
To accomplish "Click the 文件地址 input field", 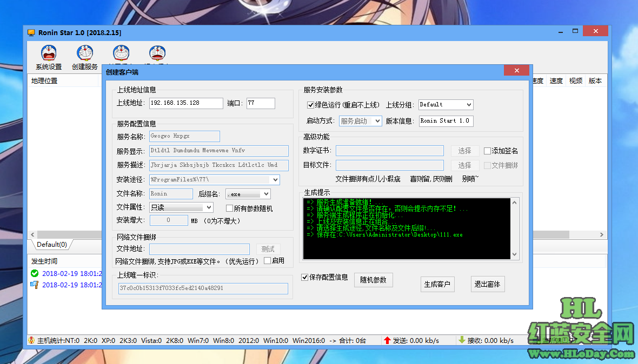I will pos(200,249).
